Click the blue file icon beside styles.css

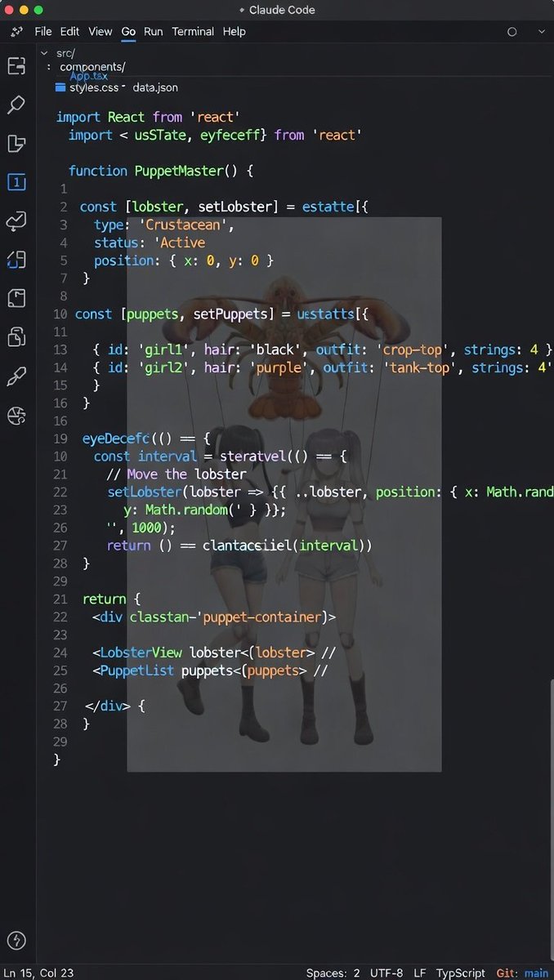[x=60, y=87]
